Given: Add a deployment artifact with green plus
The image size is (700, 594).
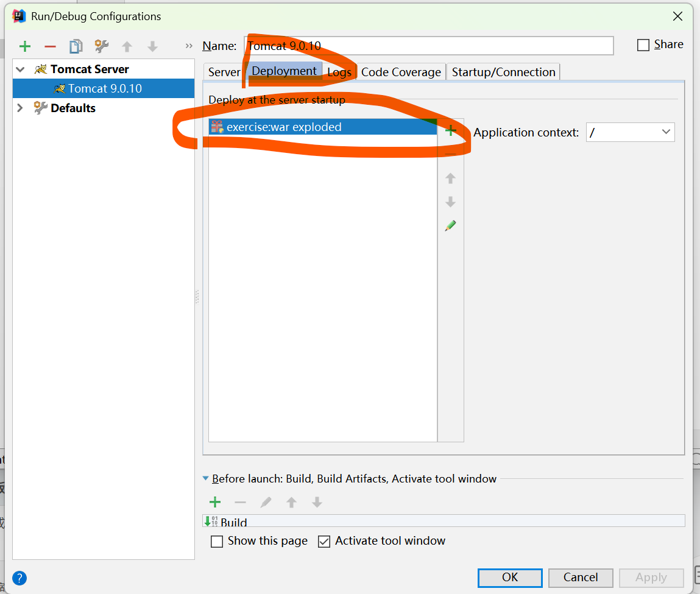Looking at the screenshot, I should (450, 130).
